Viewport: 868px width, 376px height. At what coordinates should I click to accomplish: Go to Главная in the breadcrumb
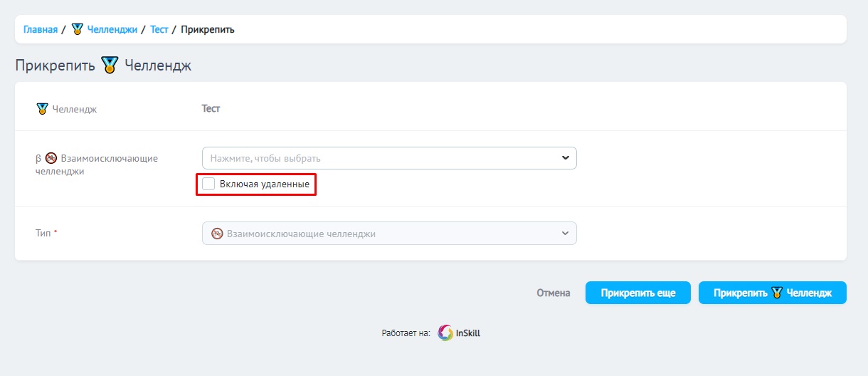coord(41,29)
